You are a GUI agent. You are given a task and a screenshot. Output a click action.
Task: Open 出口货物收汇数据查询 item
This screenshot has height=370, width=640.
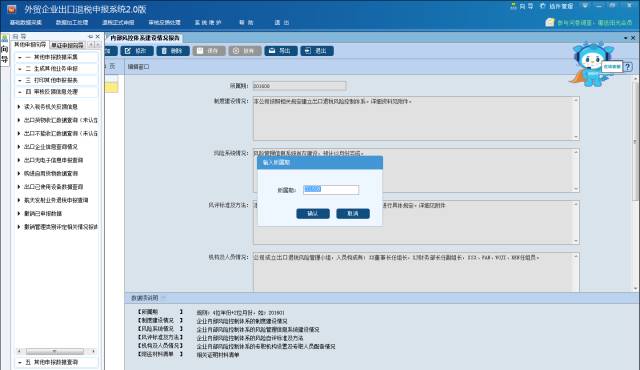[x=60, y=120]
